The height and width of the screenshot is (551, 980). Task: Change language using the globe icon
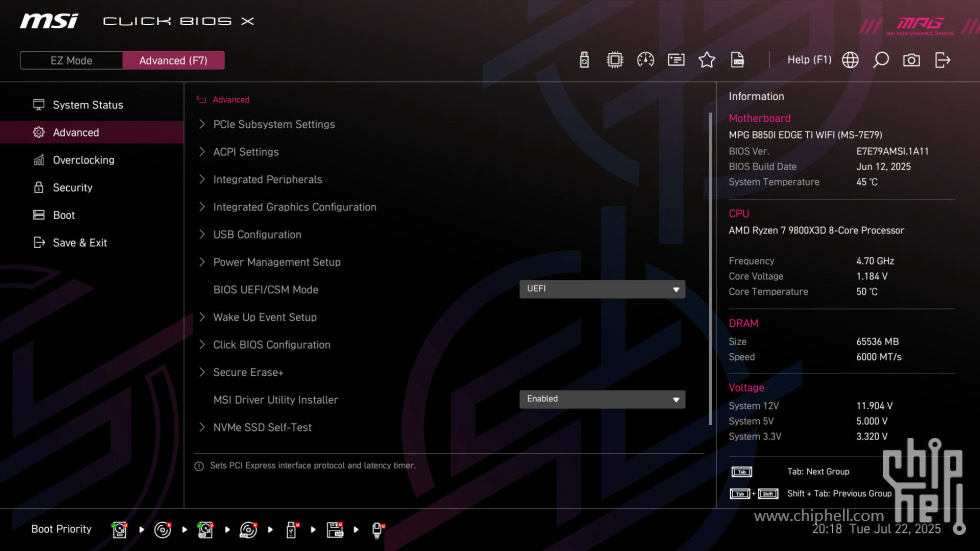[849, 60]
